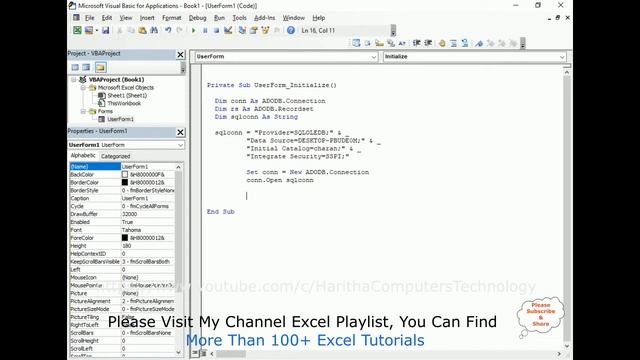Open Project Explorer via toolbar icon
This screenshot has height=360, width=640.
pos(242,30)
